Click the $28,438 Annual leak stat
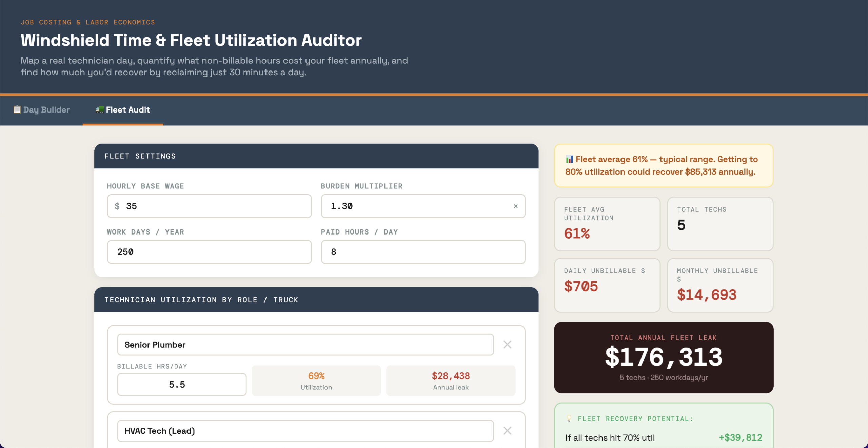 pyautogui.click(x=451, y=381)
